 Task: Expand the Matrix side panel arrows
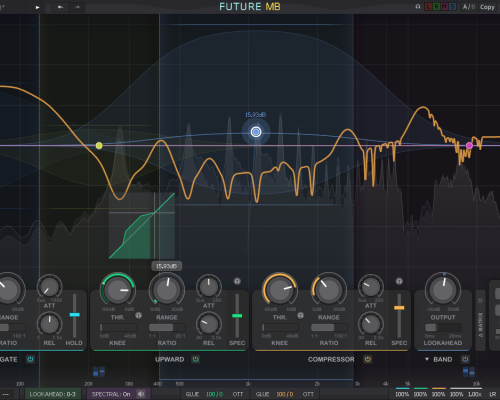(480, 300)
